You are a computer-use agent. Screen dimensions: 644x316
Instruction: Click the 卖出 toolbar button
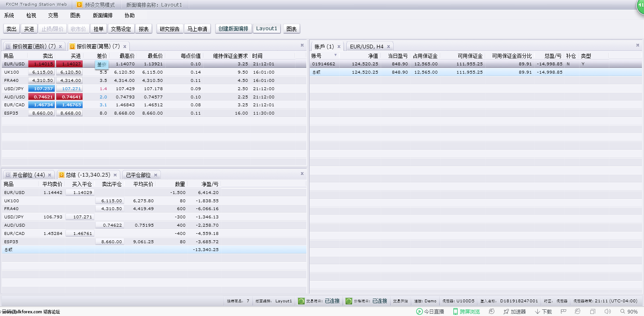click(12, 29)
